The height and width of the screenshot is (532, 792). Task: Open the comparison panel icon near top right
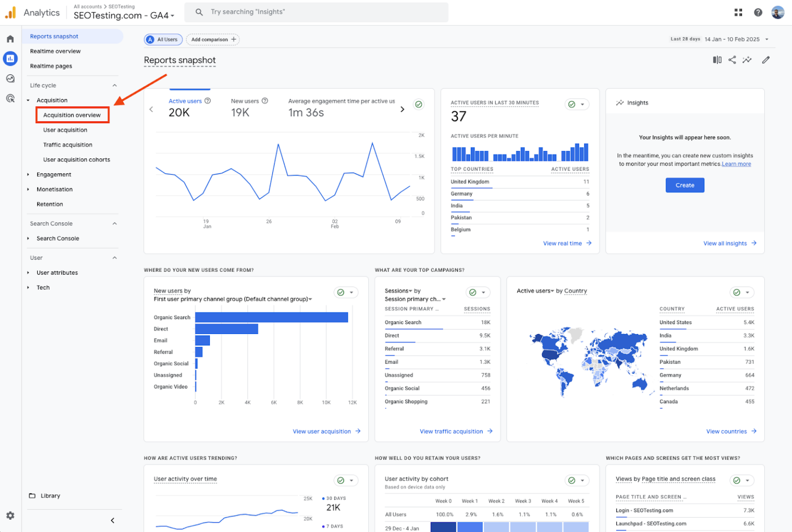717,60
